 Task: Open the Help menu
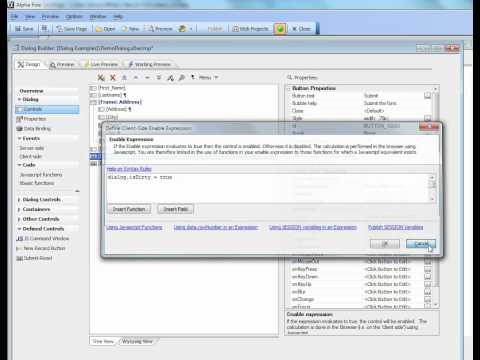pyautogui.click(x=118, y=16)
